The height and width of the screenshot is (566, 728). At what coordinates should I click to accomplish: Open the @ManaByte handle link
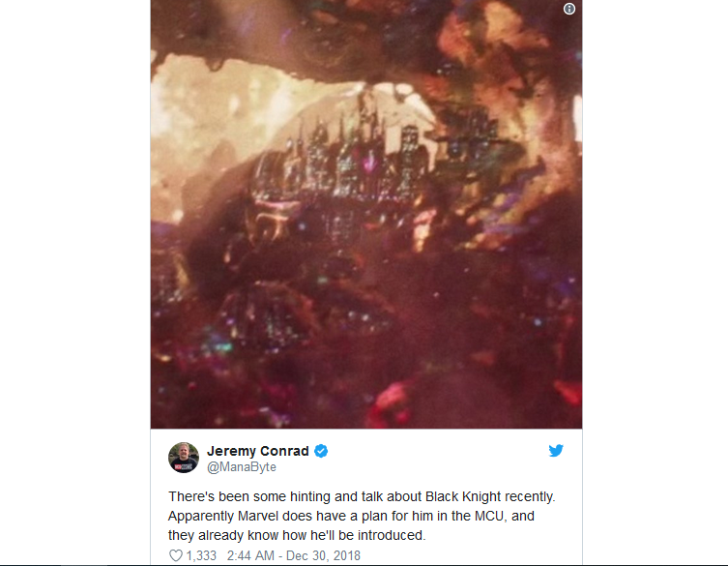coord(242,467)
